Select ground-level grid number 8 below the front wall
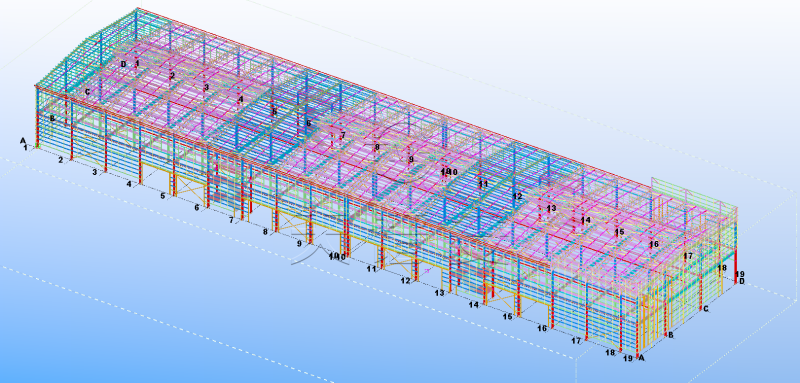Screen dimensions: 800x383 tap(265, 232)
